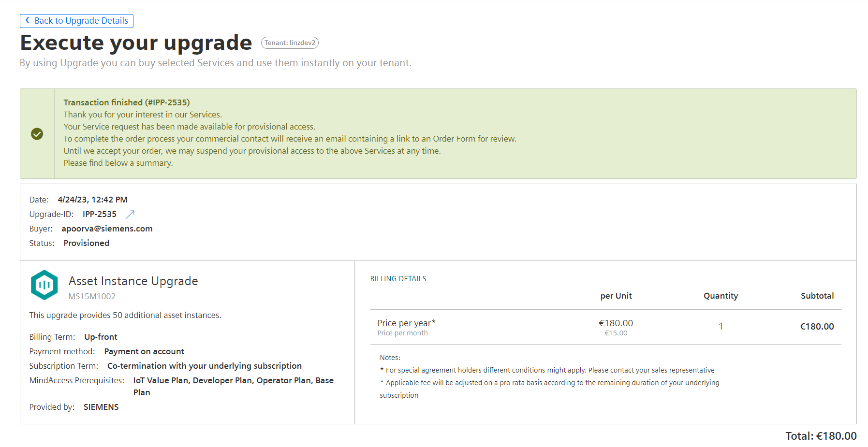Select the Asset Instance Upgrade title
Screen dimensions: 868x447
point(133,281)
